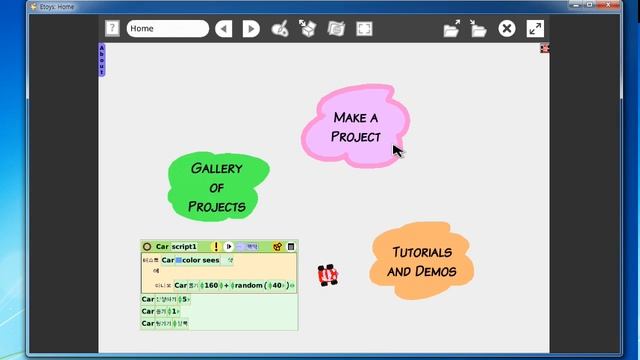Click the diagonal expand arrows icon
This screenshot has width=640, height=360.
click(x=535, y=29)
